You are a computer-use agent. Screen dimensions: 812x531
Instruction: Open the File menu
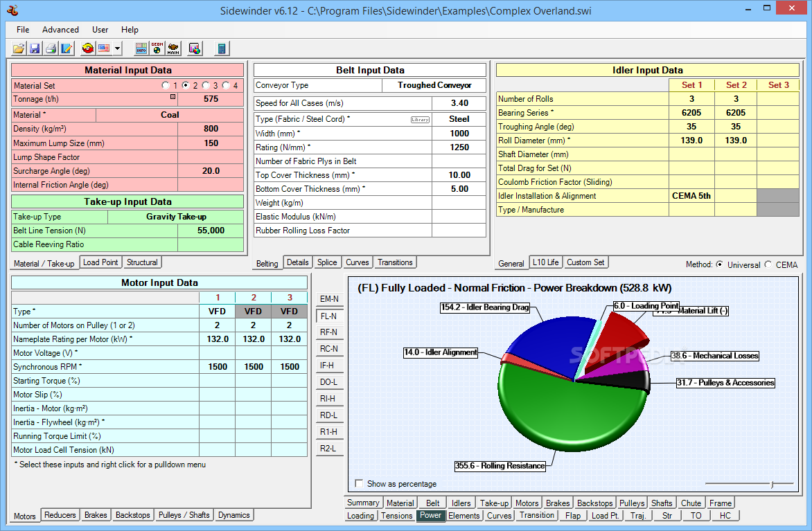tap(23, 30)
